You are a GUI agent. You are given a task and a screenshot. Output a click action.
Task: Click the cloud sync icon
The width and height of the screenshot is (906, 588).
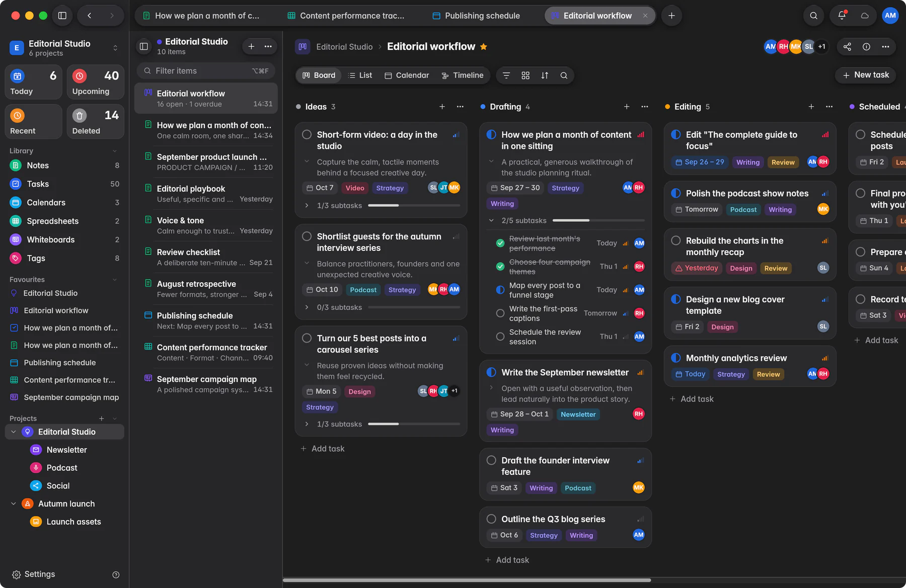(865, 16)
